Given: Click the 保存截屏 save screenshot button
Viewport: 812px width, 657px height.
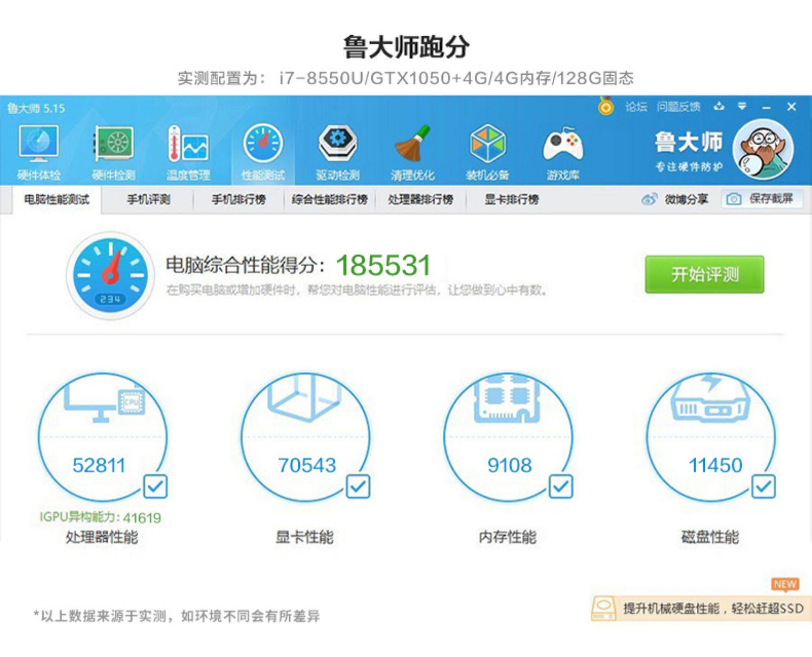Looking at the screenshot, I should coord(761,199).
